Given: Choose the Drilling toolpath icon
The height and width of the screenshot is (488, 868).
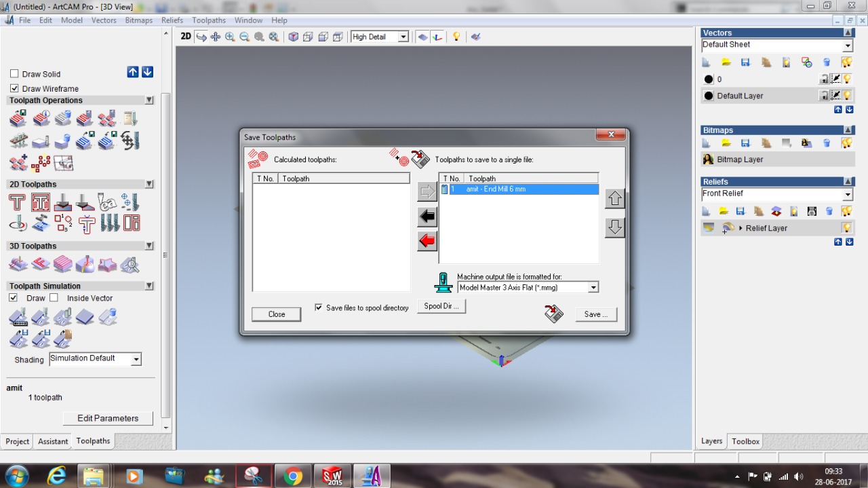Looking at the screenshot, I should click(x=130, y=202).
